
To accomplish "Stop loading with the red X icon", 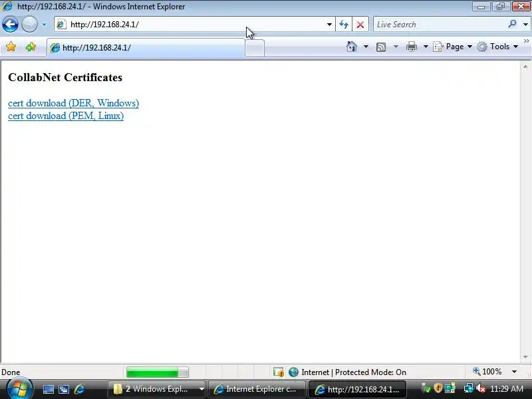I will pyautogui.click(x=360, y=25).
